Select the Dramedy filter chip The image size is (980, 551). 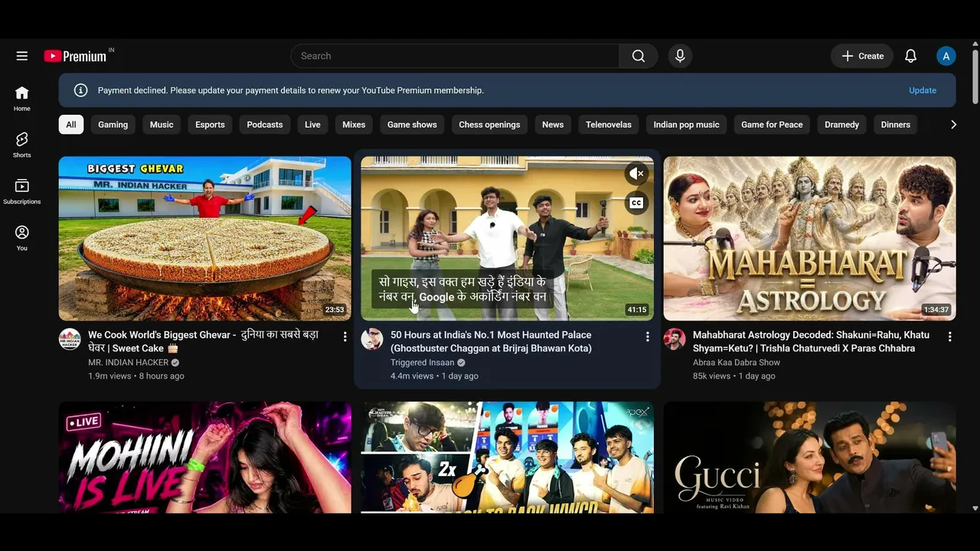[842, 125]
